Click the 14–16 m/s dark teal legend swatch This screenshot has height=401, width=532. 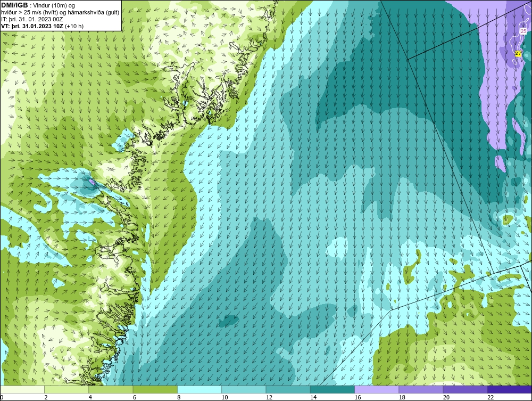(x=332, y=389)
